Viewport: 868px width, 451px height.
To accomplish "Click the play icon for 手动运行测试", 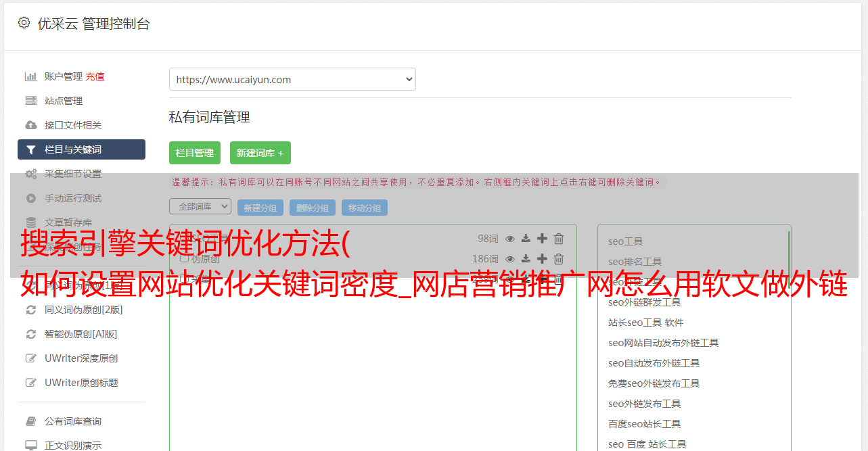I will pos(31,198).
